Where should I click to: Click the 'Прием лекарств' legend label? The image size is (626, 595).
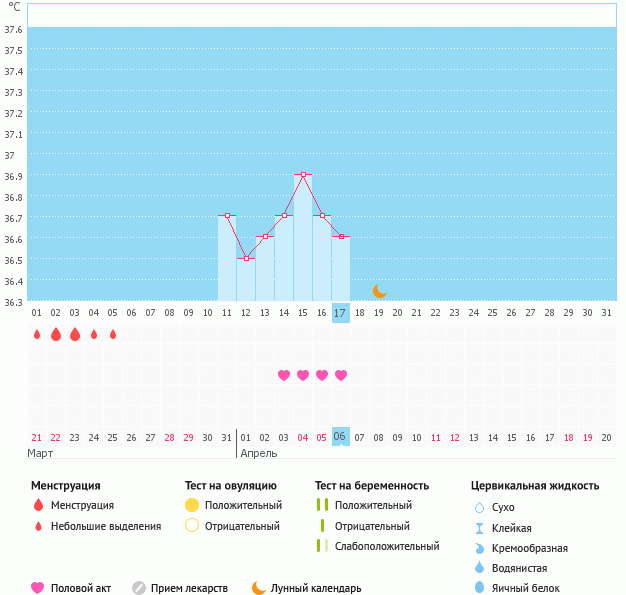[189, 588]
